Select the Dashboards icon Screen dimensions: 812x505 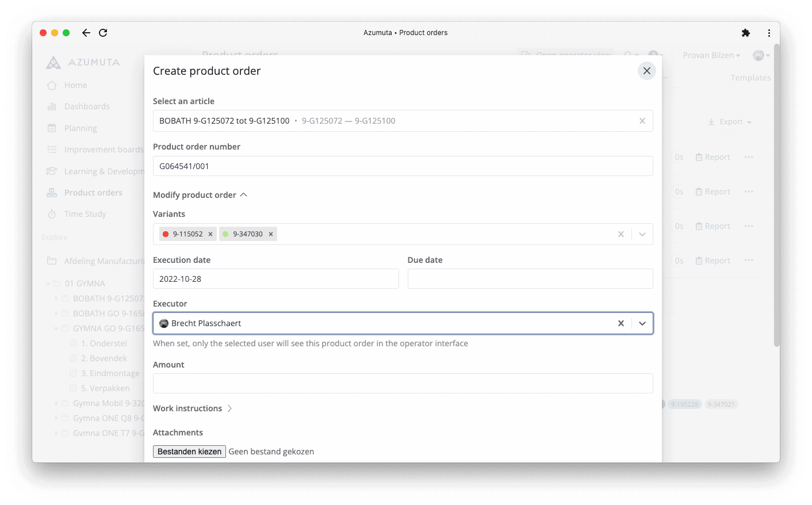[x=51, y=106]
